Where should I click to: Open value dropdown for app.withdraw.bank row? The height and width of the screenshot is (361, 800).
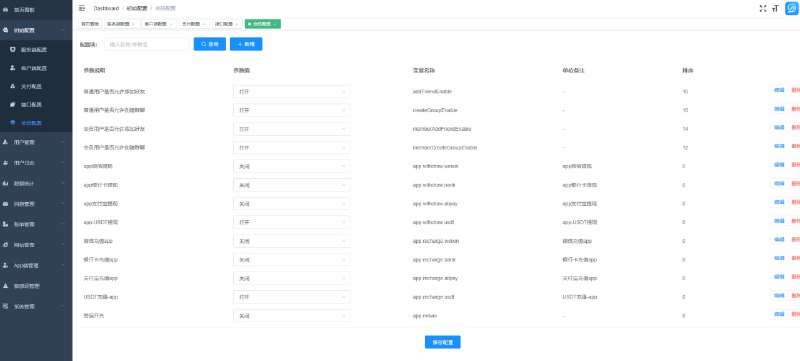click(x=292, y=185)
